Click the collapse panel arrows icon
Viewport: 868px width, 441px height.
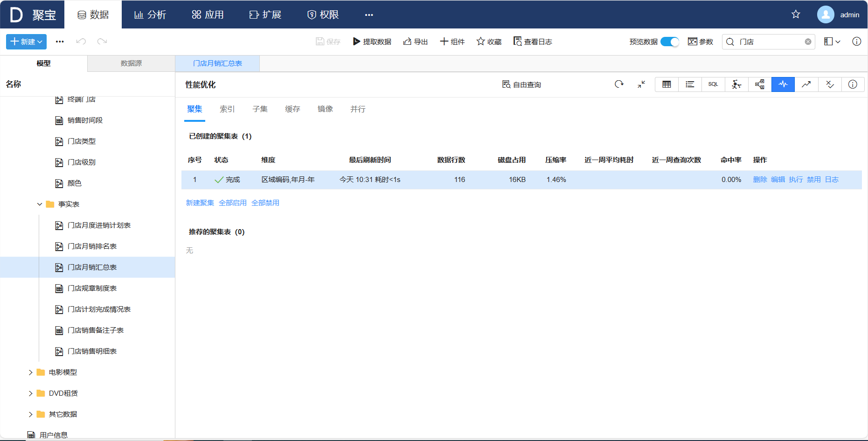point(641,84)
